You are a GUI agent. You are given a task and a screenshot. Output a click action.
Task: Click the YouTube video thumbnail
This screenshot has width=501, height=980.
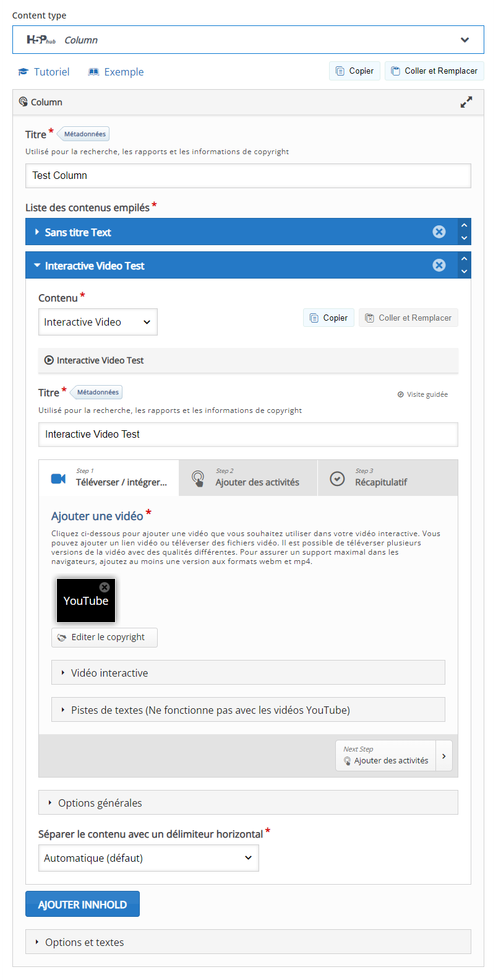86,601
